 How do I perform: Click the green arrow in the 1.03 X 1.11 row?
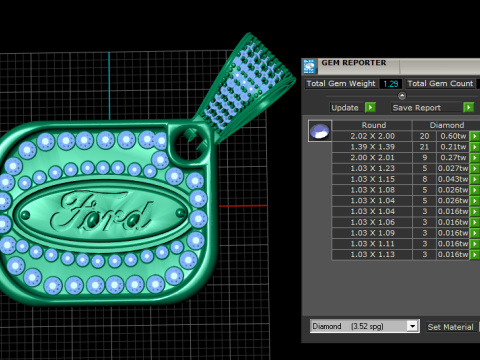pos(475,244)
